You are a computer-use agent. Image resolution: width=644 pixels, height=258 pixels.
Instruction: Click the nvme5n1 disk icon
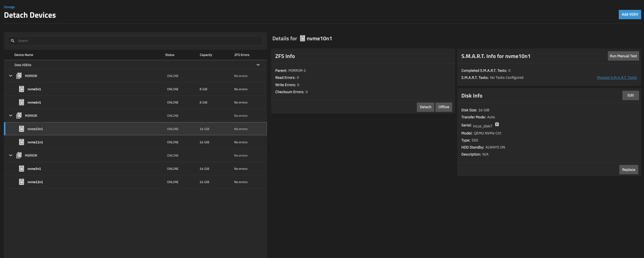click(x=22, y=89)
